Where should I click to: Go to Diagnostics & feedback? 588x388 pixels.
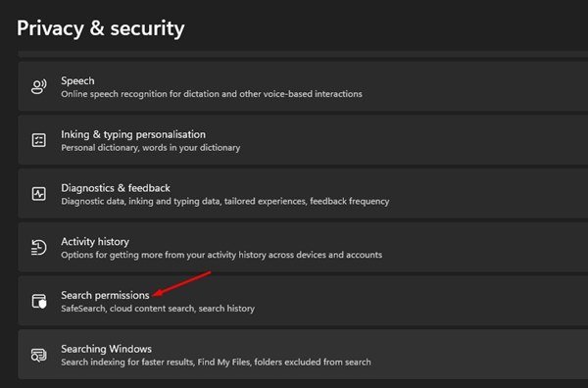click(x=303, y=194)
